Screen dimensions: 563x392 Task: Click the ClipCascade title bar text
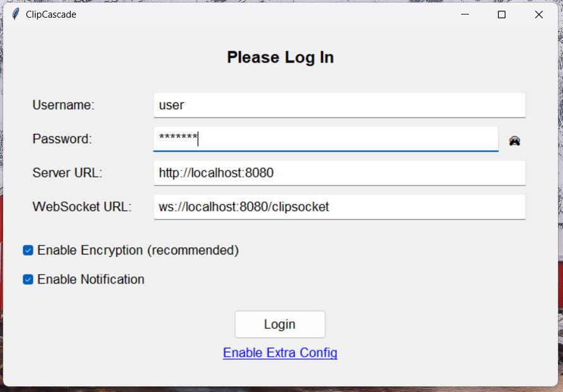coord(51,15)
